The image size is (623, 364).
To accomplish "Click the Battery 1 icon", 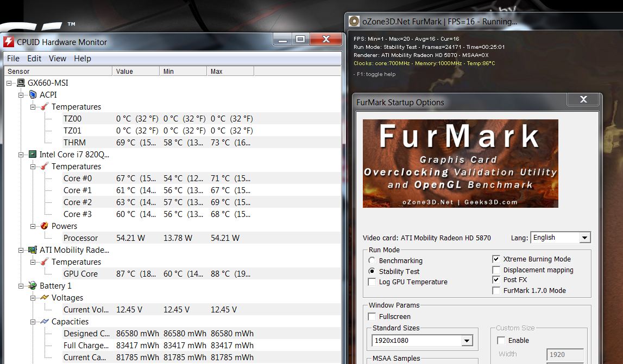I will click(33, 285).
